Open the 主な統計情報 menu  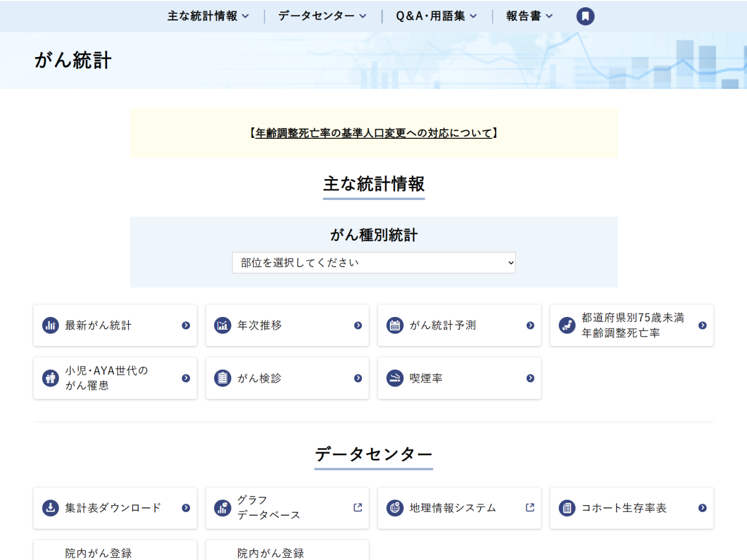click(x=208, y=16)
